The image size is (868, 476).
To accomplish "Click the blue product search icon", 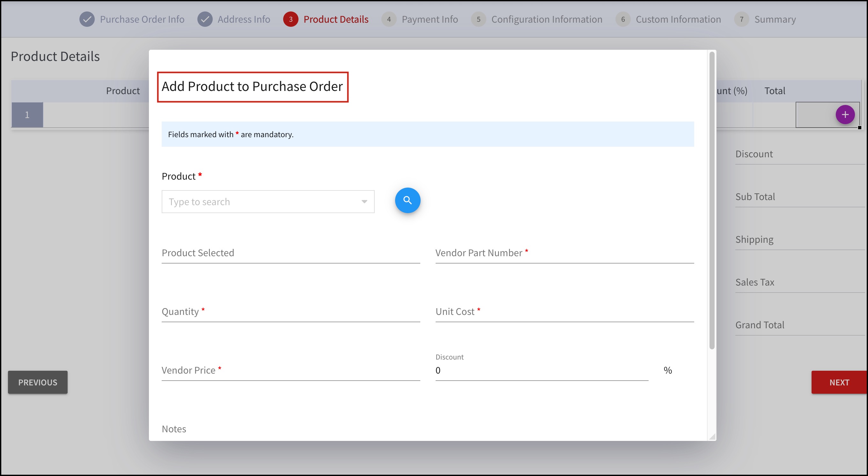I will pyautogui.click(x=408, y=200).
